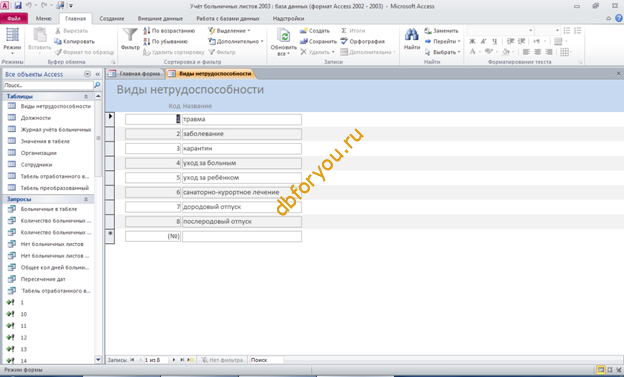Align text left in formatting group
Image resolution: width=624 pixels, height=377 pixels.
coord(526,52)
